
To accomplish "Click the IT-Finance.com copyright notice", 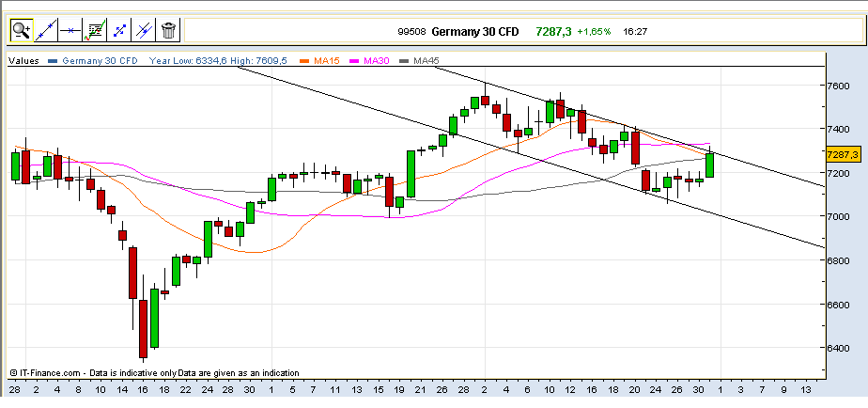I will [x=155, y=373].
